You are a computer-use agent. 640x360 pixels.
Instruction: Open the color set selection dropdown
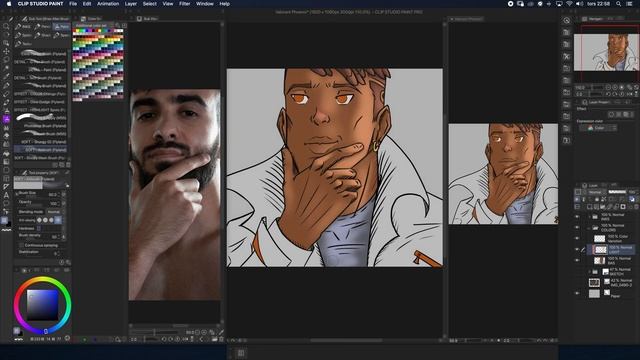point(93,25)
